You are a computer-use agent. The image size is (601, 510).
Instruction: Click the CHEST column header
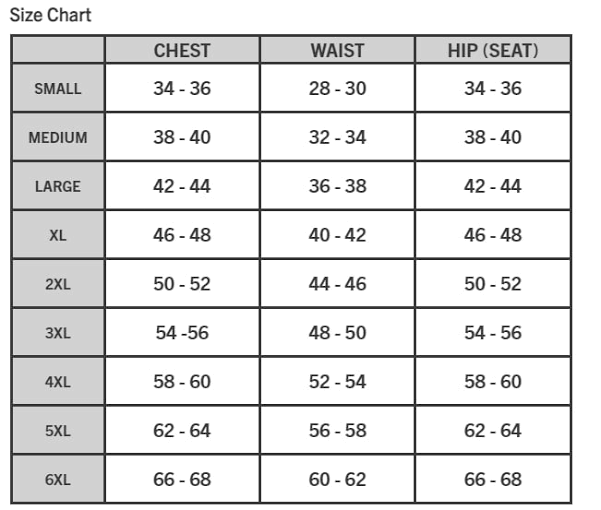tap(182, 51)
